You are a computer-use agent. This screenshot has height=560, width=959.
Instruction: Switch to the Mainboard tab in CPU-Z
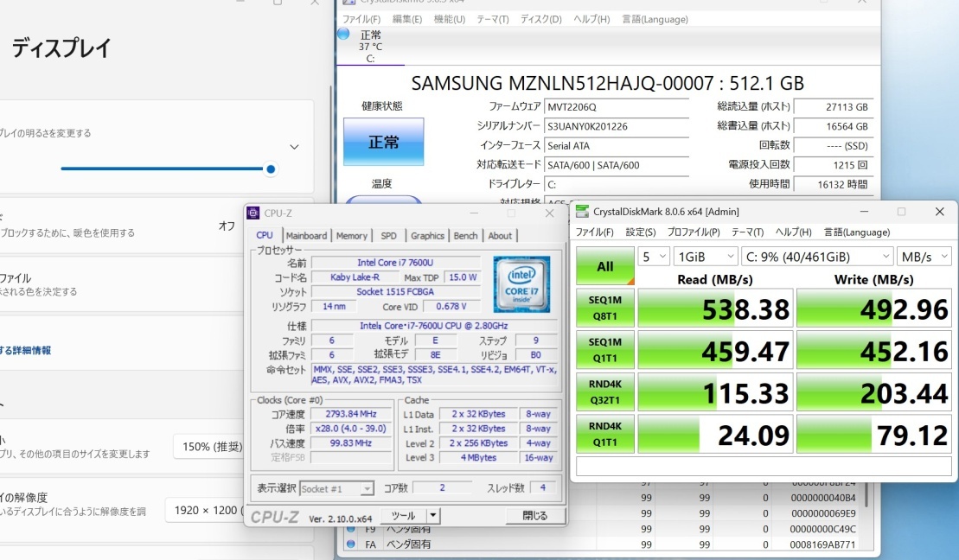pos(306,236)
